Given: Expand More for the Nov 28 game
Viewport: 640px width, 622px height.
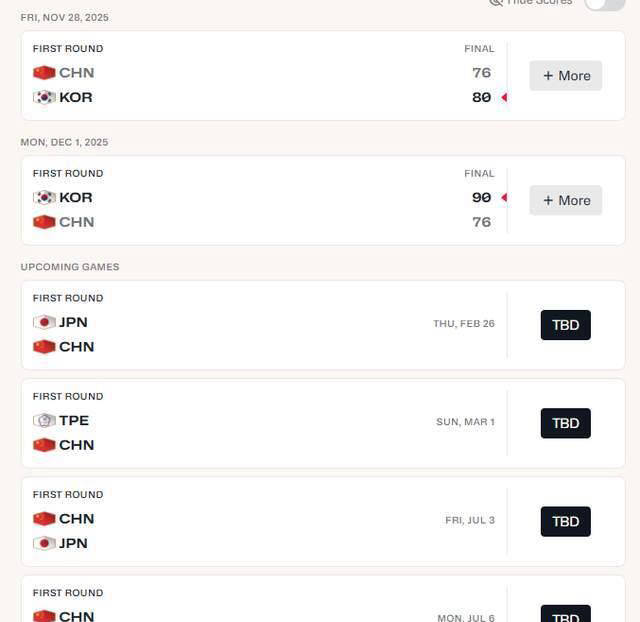Looking at the screenshot, I should (566, 76).
